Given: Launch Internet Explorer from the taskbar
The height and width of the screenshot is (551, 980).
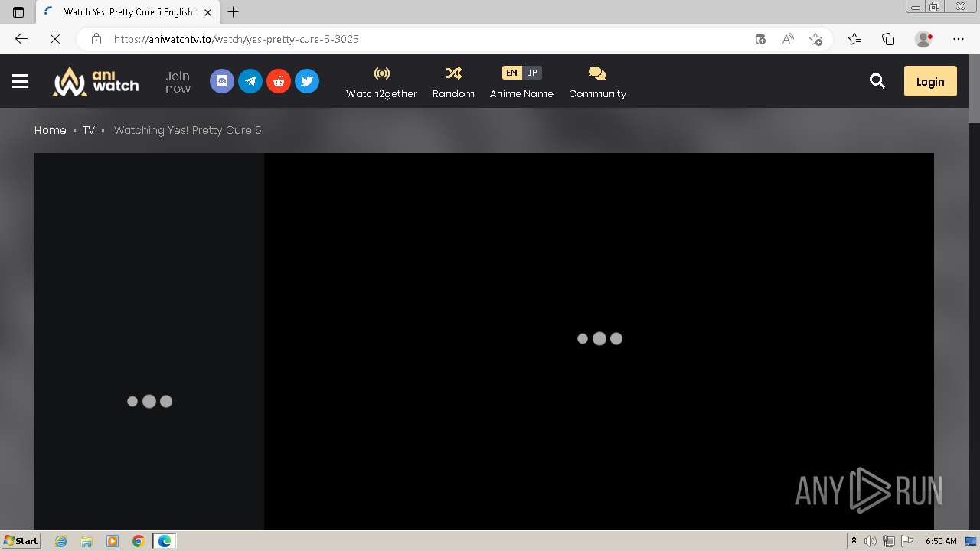Looking at the screenshot, I should (x=61, y=541).
